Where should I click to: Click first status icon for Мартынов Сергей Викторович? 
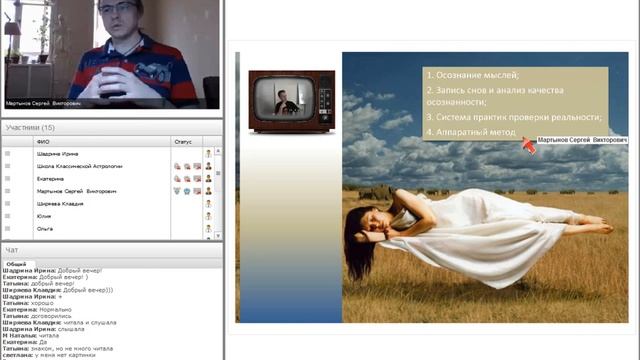pyautogui.click(x=177, y=191)
